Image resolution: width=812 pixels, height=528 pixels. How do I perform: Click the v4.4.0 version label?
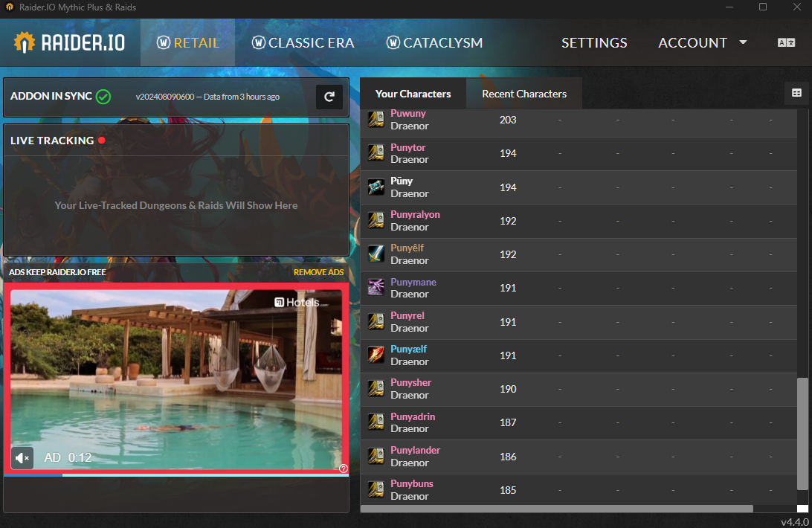[x=794, y=522]
